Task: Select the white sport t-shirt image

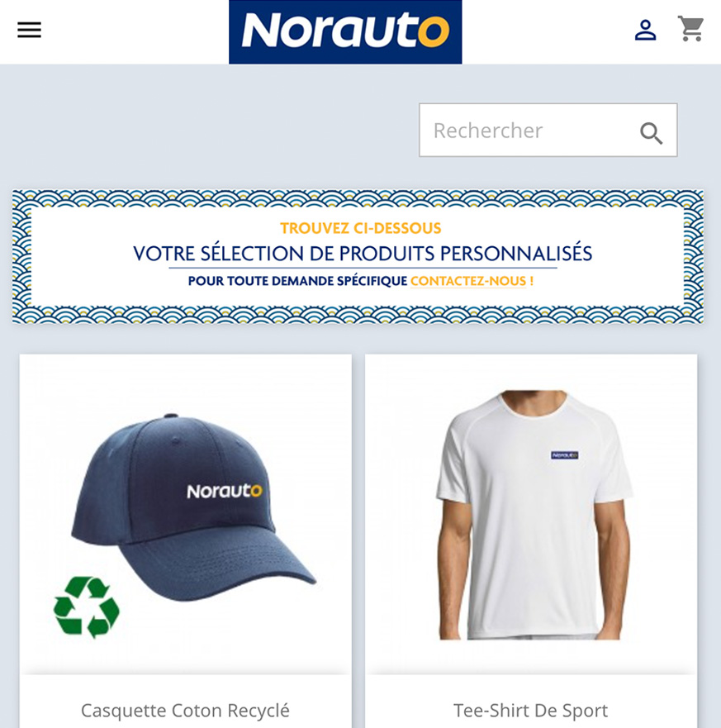Action: (x=531, y=514)
